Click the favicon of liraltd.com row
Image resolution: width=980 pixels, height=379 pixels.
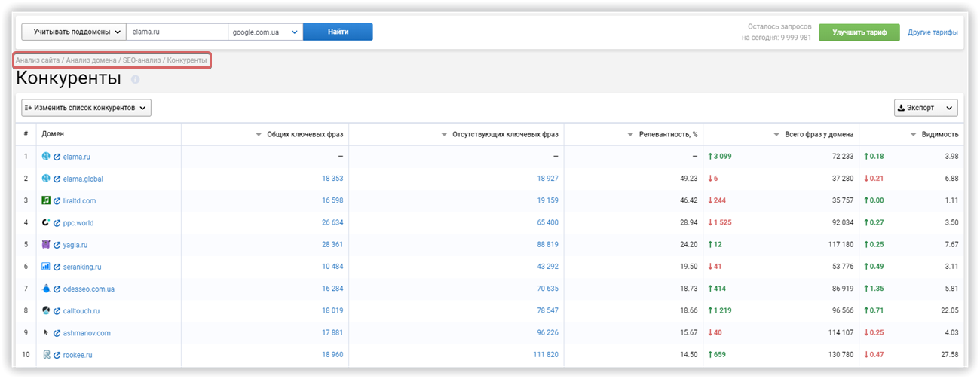pyautogui.click(x=46, y=200)
